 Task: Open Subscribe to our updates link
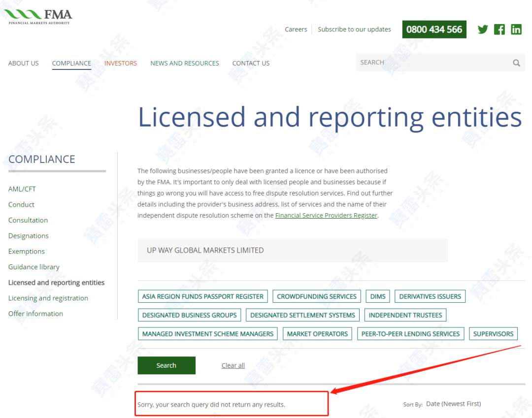click(x=354, y=30)
